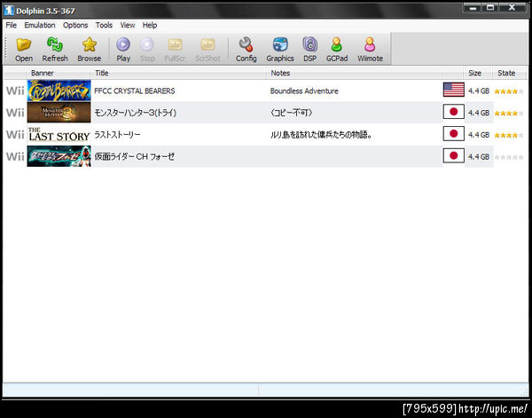Click the 〈コピー不可〉 note

[x=291, y=113]
